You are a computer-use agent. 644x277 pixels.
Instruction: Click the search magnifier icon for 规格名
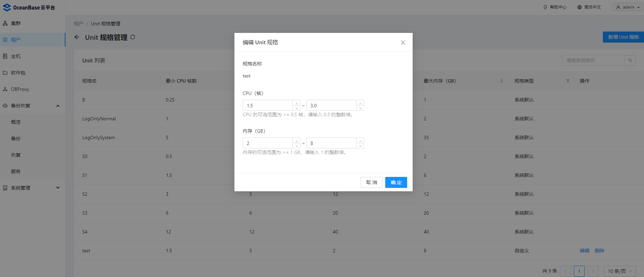[630, 60]
